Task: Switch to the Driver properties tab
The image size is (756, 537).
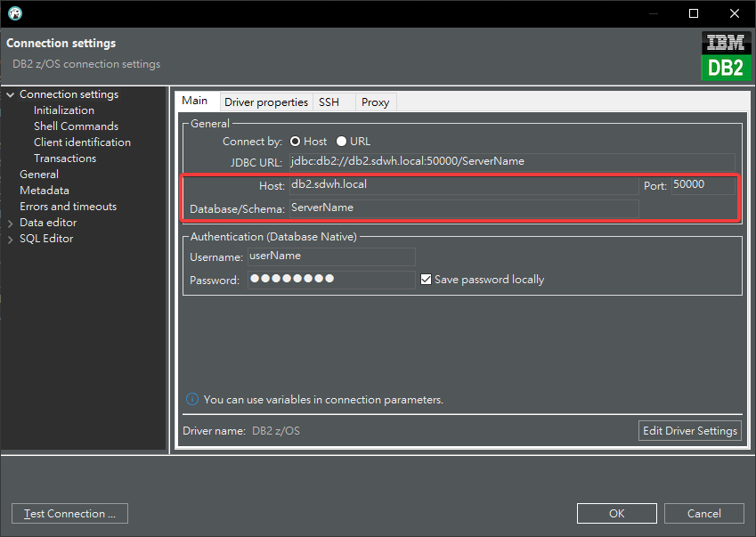Action: pos(265,102)
